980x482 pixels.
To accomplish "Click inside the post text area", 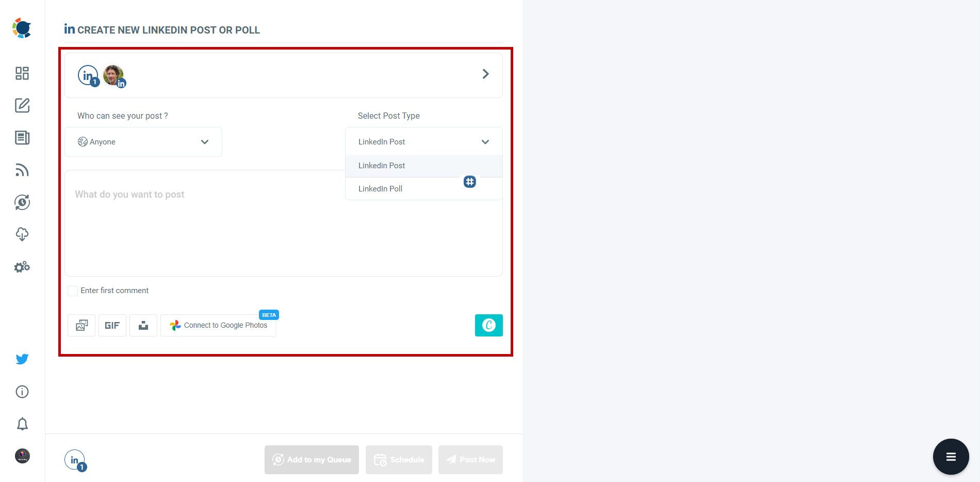I will (x=232, y=222).
